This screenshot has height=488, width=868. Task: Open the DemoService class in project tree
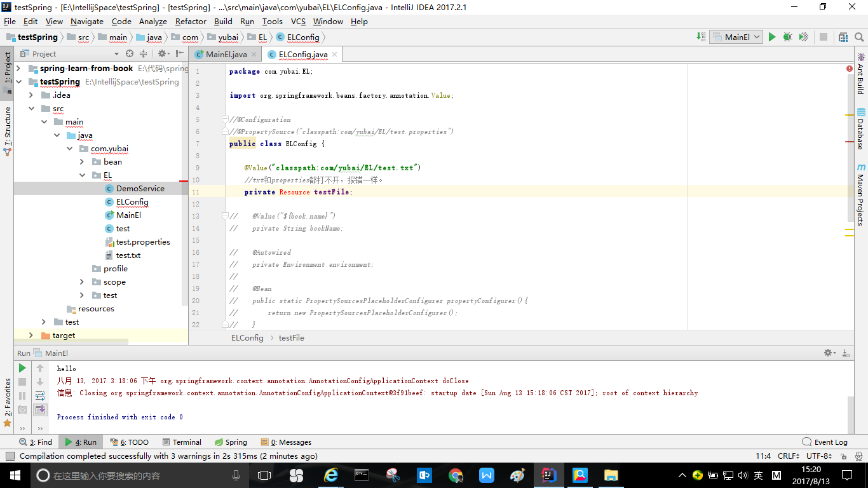140,188
